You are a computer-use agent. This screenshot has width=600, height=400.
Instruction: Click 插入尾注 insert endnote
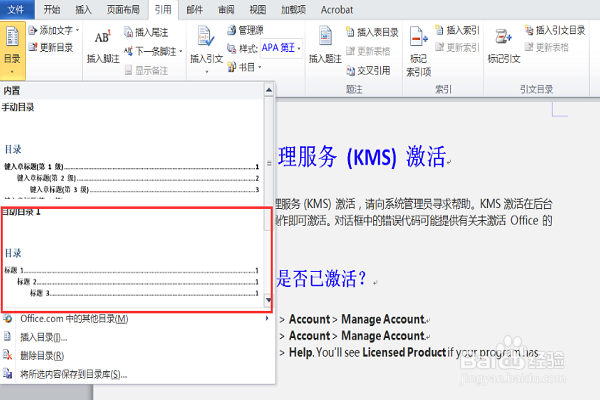point(146,32)
